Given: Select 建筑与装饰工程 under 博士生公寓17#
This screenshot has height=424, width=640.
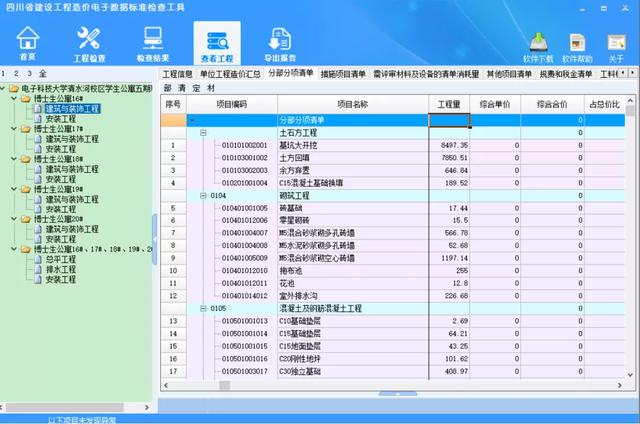Looking at the screenshot, I should (x=72, y=139).
